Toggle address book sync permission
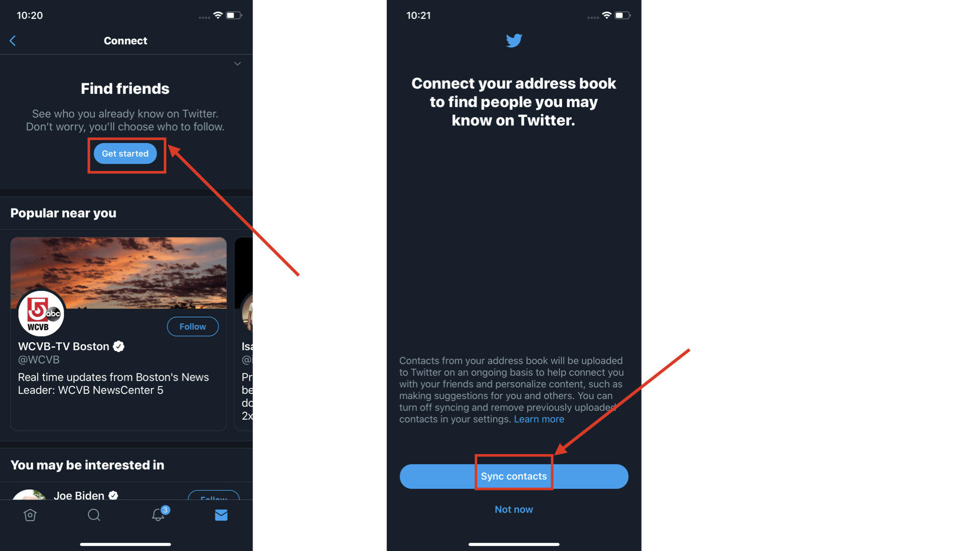980x551 pixels. [x=513, y=475]
